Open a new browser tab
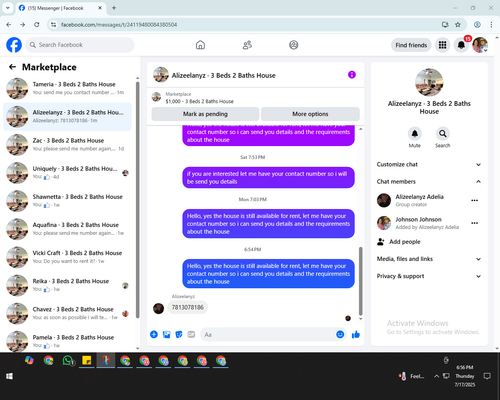500x400 pixels. coord(114,8)
